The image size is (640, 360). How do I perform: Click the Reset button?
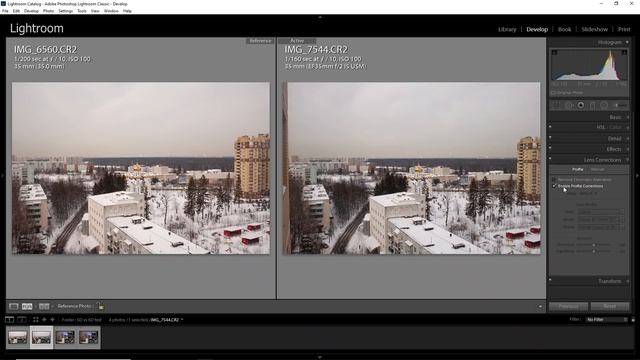tap(610, 306)
